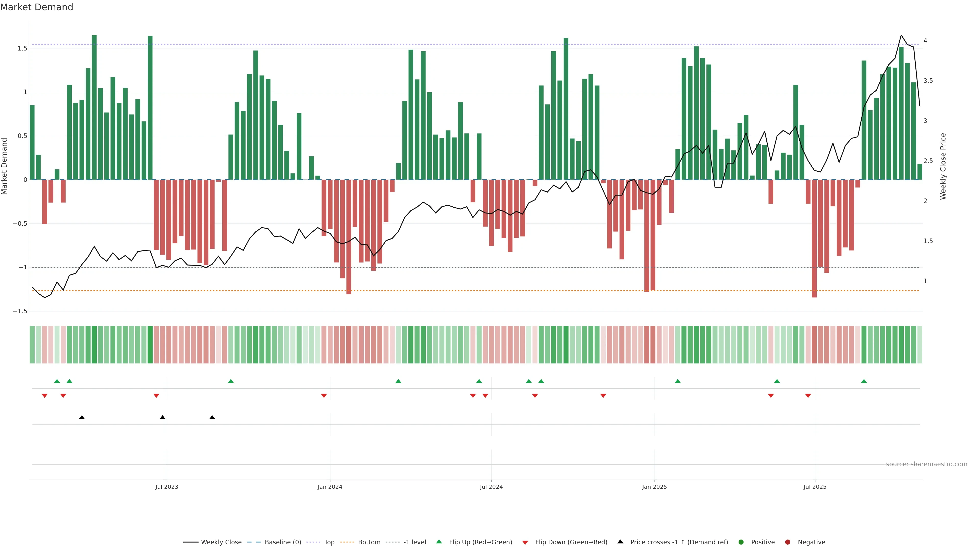Click the green Flip Up triangle legend icon
980x551 pixels.
point(439,542)
